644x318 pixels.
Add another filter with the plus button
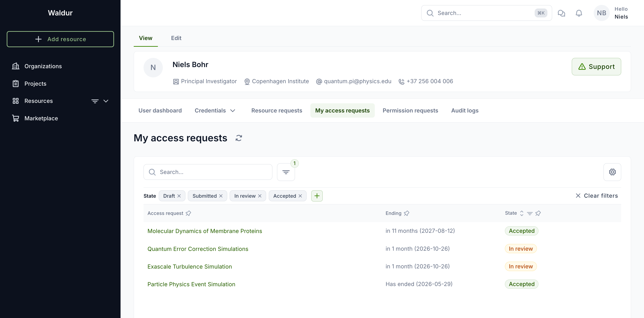(x=317, y=196)
